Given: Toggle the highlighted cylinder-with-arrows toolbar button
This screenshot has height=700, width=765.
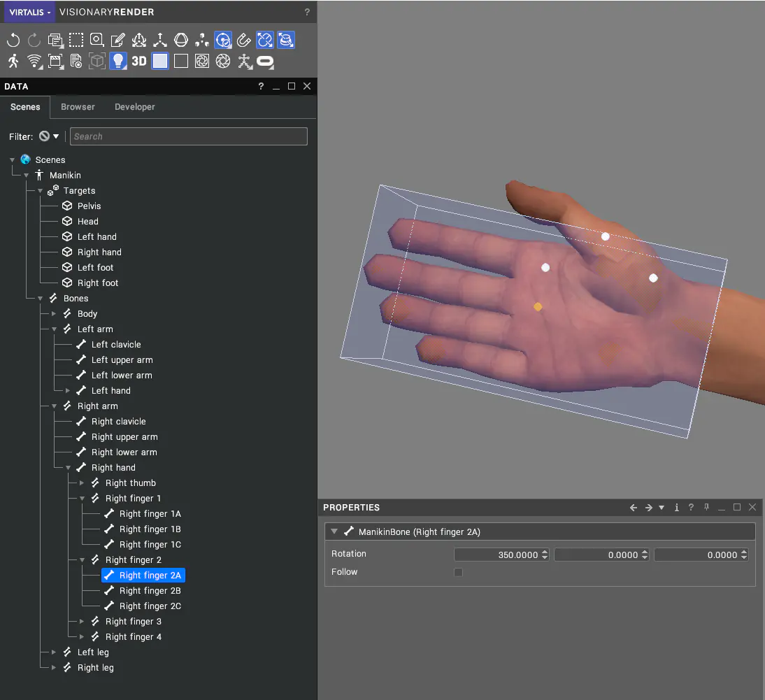Looking at the screenshot, I should coord(286,40).
